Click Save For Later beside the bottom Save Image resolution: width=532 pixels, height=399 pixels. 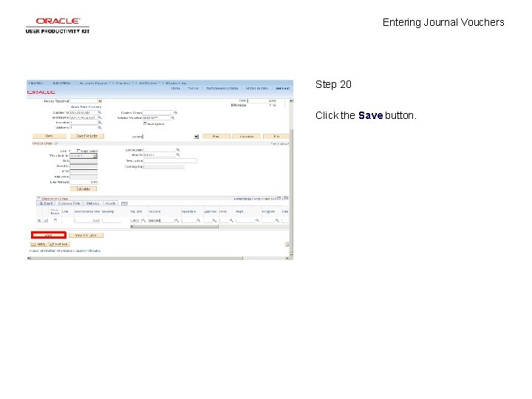(86, 235)
